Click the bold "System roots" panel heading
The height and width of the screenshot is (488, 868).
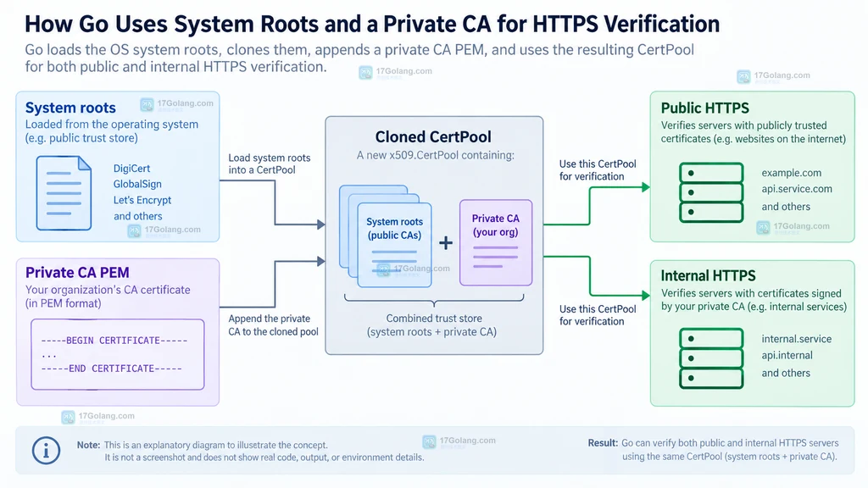[70, 108]
